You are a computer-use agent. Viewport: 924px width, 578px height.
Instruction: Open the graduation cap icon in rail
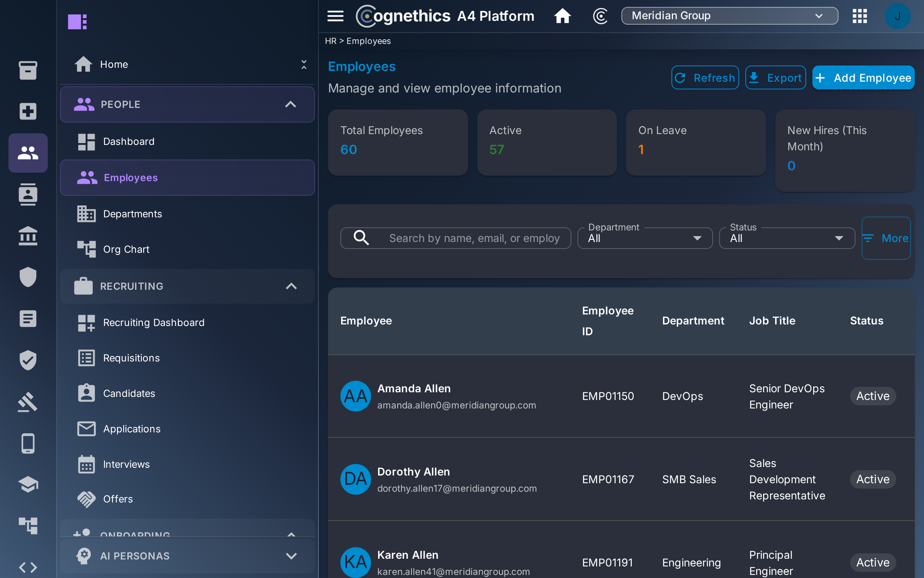[x=28, y=484]
